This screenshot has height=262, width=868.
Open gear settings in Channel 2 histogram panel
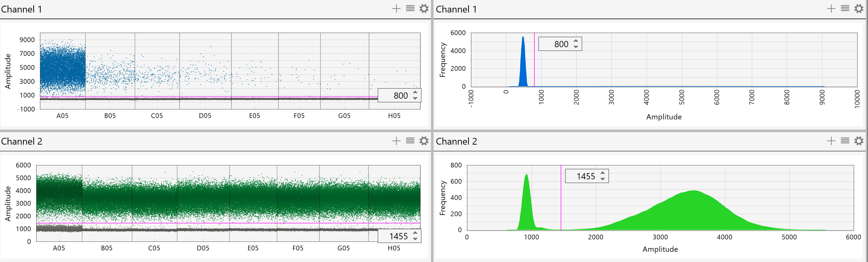[x=859, y=141]
